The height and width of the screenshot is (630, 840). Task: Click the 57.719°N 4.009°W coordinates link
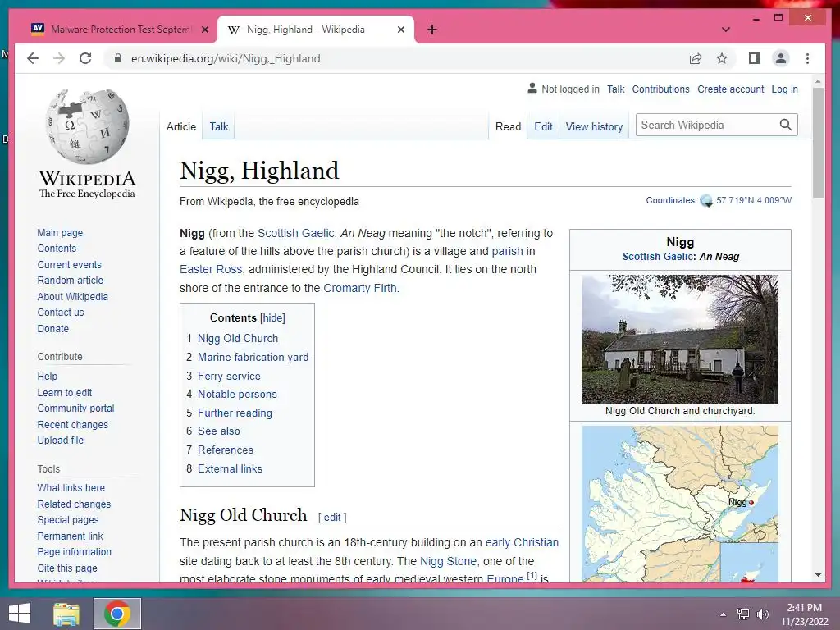(x=754, y=200)
